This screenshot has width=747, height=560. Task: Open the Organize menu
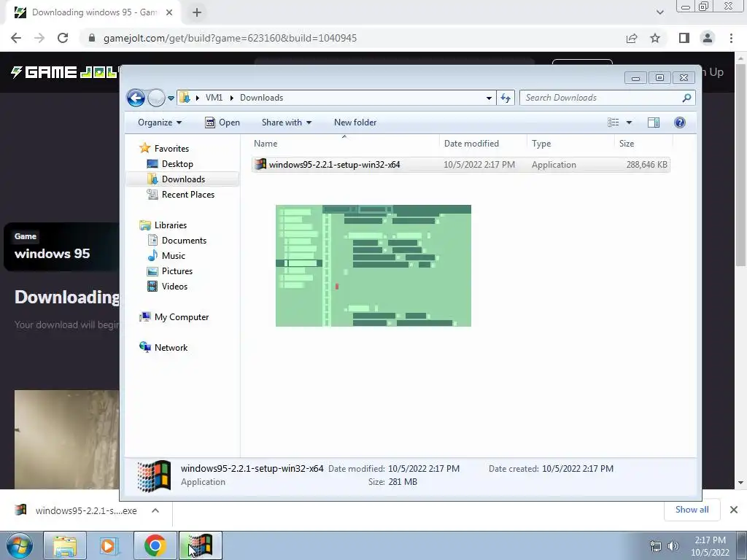[160, 122]
